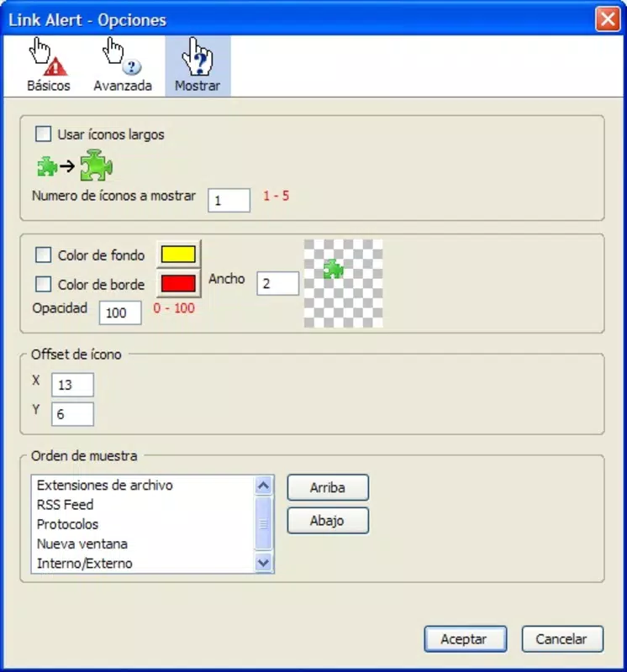Click the Ancho input field
The image size is (627, 672).
pyautogui.click(x=278, y=283)
